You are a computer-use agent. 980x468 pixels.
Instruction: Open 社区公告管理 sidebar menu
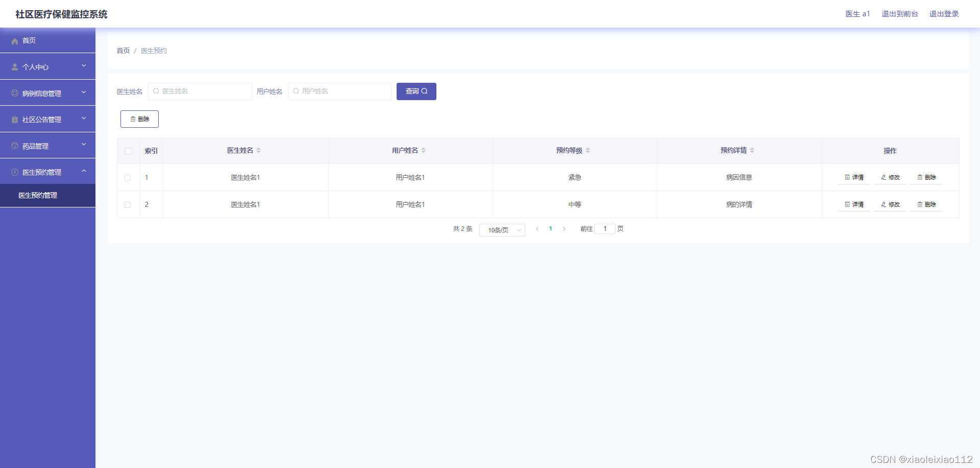(x=47, y=119)
